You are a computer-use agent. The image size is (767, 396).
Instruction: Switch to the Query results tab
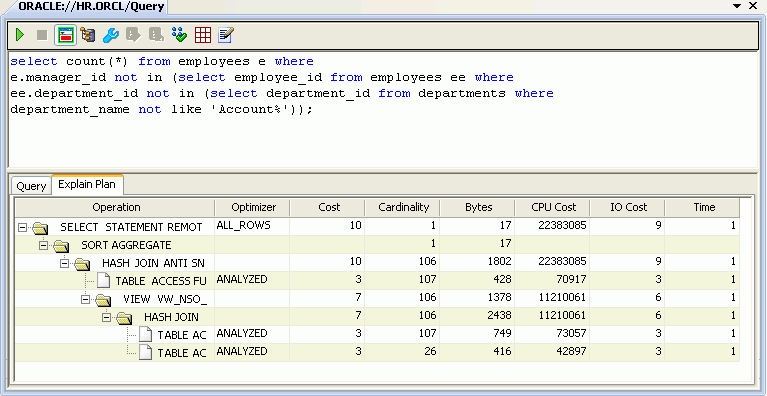pos(31,186)
